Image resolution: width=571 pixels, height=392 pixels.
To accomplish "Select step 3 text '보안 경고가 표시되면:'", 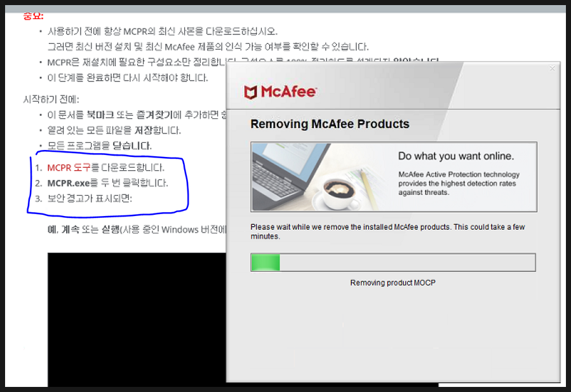I will (x=90, y=198).
